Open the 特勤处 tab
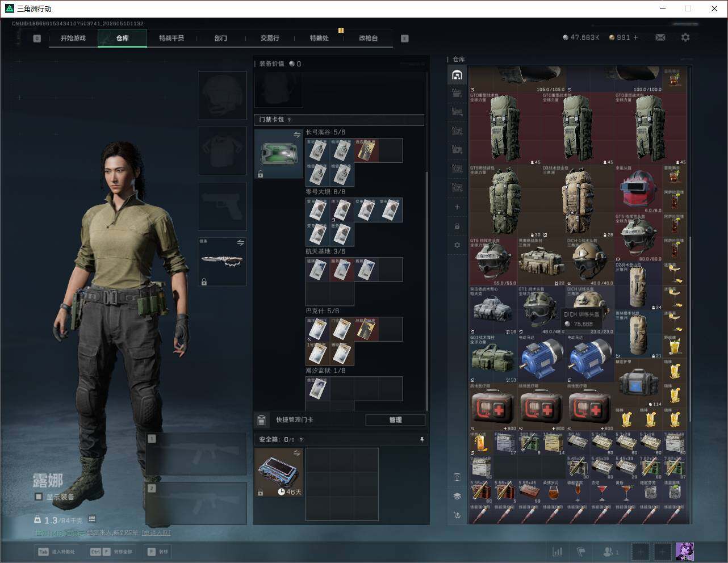The height and width of the screenshot is (563, 728). tap(319, 38)
